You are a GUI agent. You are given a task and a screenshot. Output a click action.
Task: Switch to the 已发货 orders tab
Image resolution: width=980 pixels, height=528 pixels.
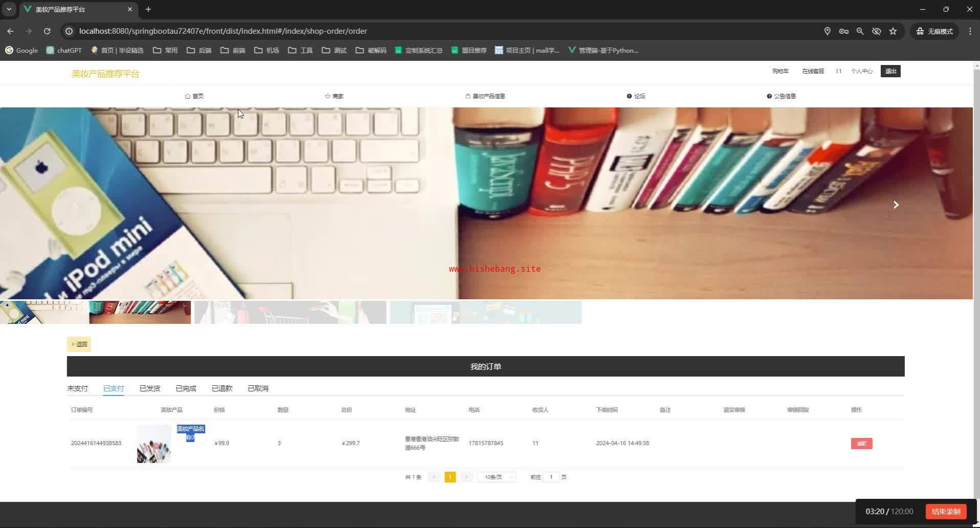click(150, 388)
